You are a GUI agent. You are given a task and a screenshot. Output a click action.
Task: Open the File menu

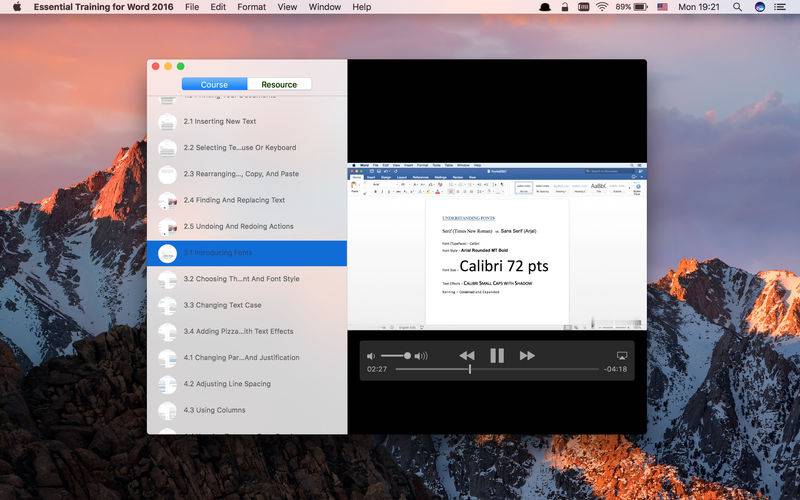pyautogui.click(x=192, y=7)
